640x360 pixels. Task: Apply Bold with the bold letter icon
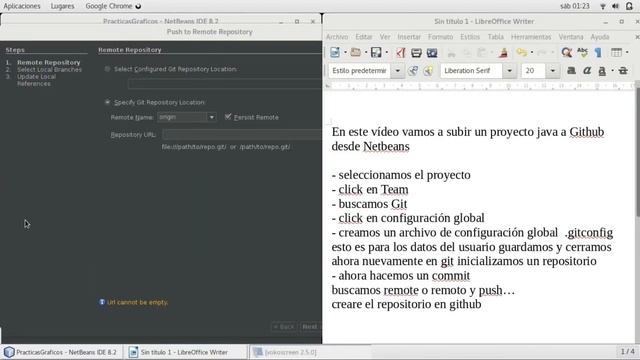(x=571, y=71)
